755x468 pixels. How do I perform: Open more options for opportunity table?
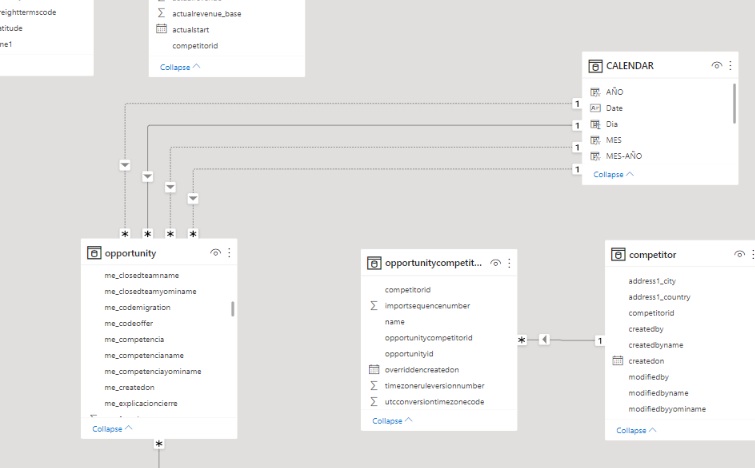(229, 253)
